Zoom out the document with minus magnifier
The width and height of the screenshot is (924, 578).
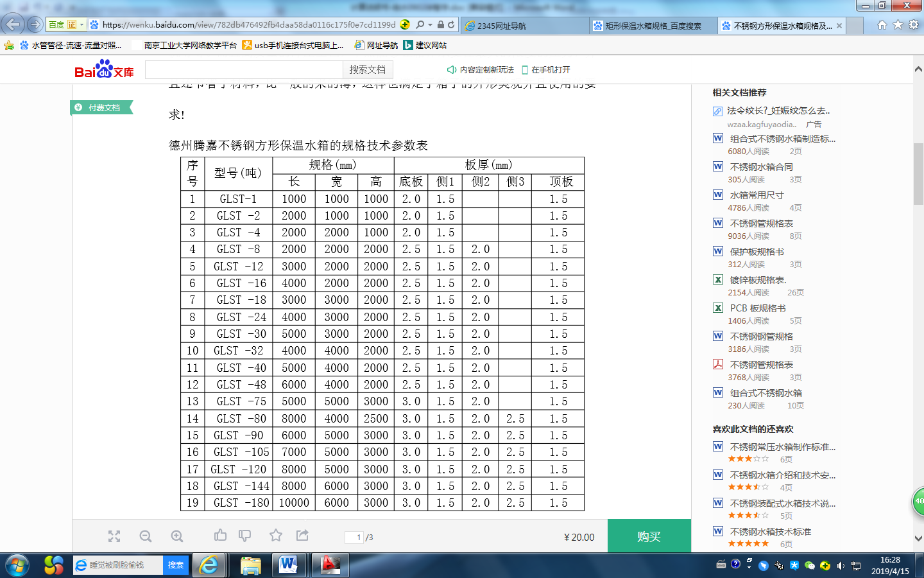coord(146,536)
